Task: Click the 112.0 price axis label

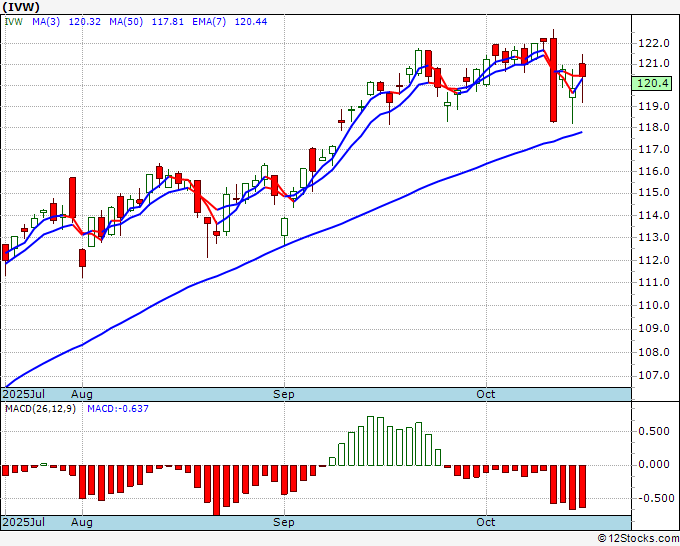Action: coord(654,260)
